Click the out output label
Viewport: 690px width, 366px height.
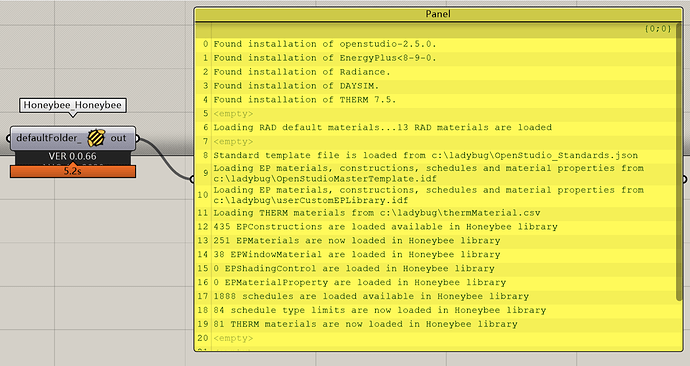118,138
